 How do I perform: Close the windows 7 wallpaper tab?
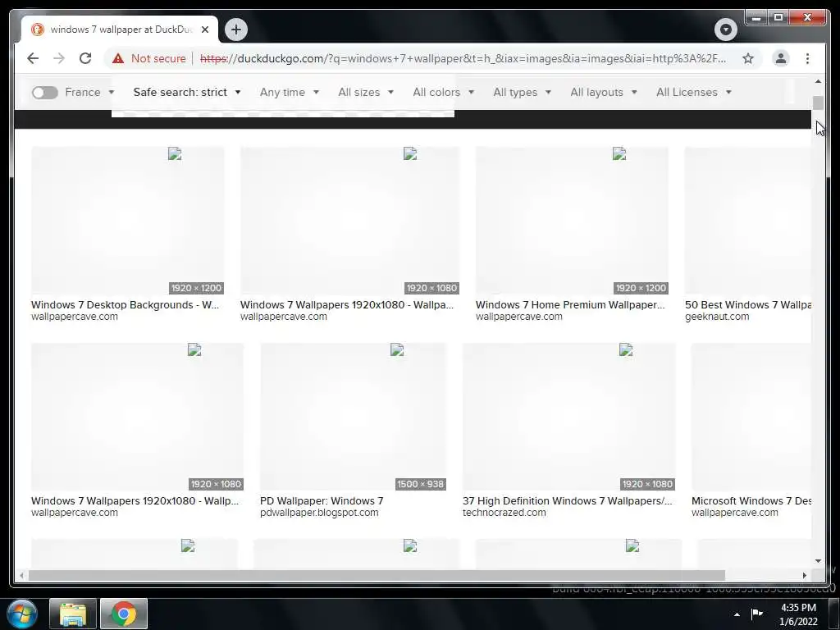(204, 30)
